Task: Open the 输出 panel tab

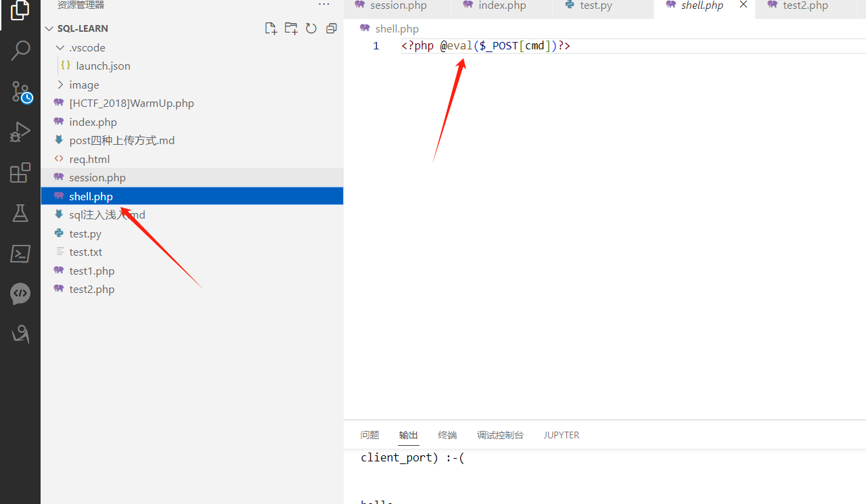Action: (x=409, y=435)
